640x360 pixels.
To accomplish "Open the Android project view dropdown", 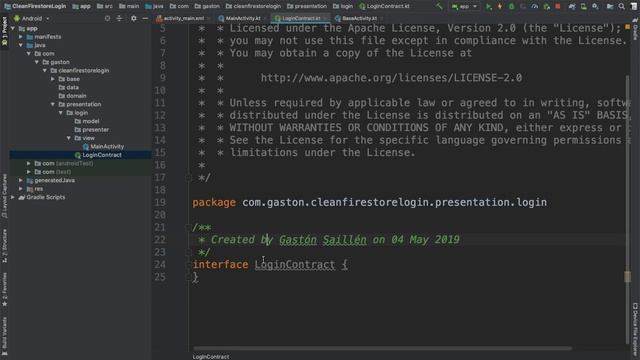I will pyautogui.click(x=31, y=18).
